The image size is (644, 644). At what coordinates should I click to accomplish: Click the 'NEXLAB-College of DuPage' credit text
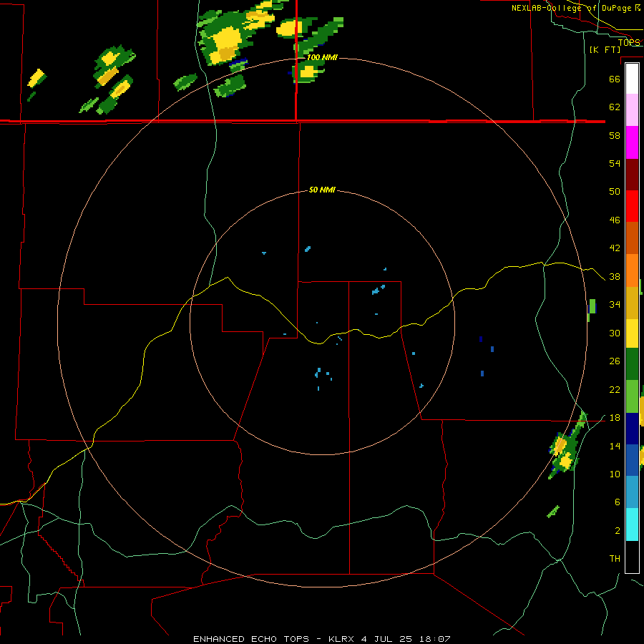coord(572,8)
